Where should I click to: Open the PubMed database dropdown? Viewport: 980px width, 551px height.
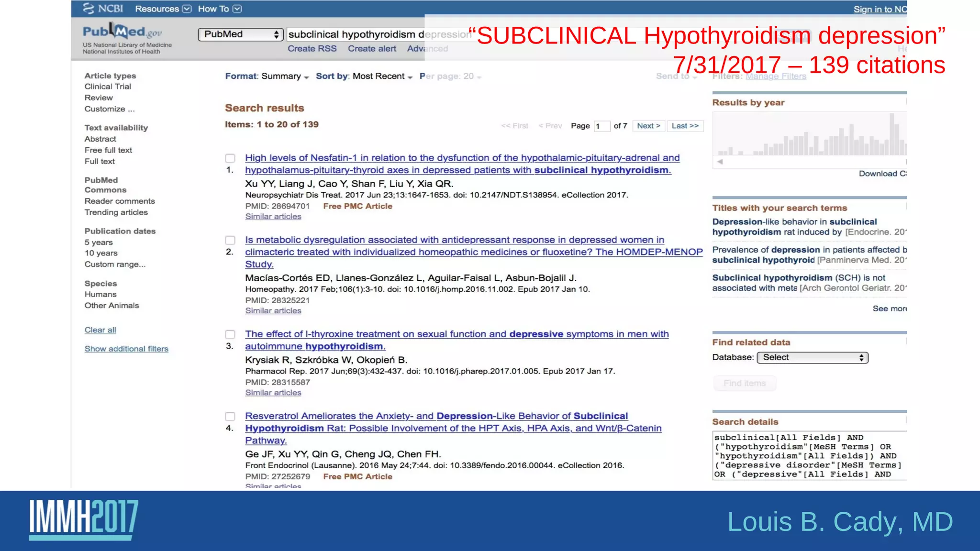click(x=241, y=34)
